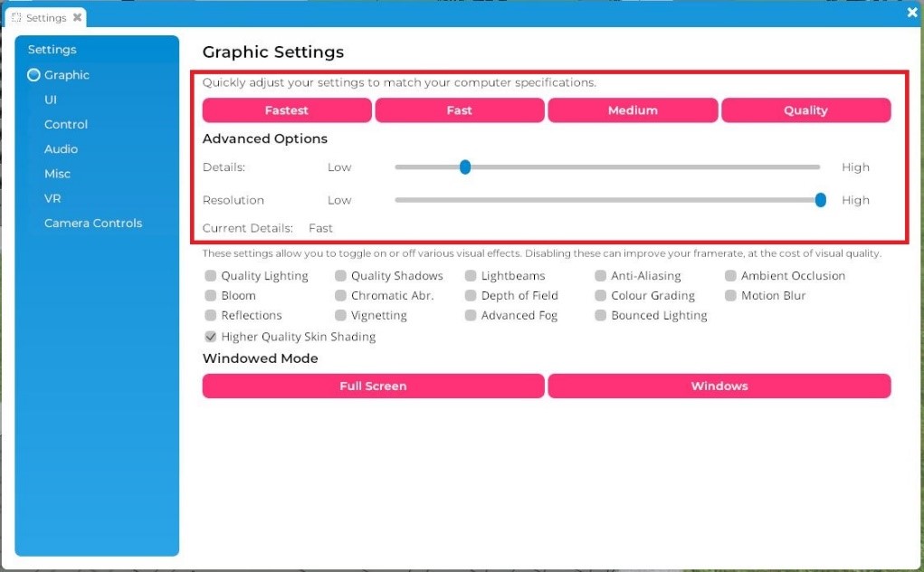Open the Audio settings section
The width and height of the screenshot is (924, 572).
point(61,149)
